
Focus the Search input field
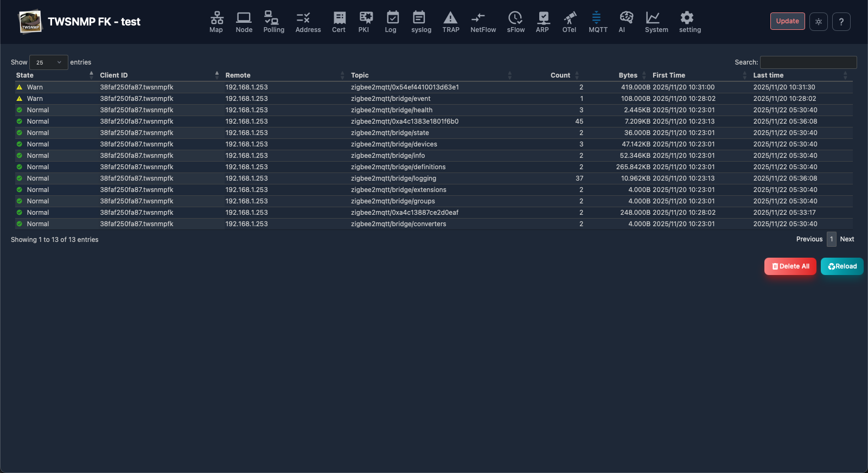(x=808, y=62)
